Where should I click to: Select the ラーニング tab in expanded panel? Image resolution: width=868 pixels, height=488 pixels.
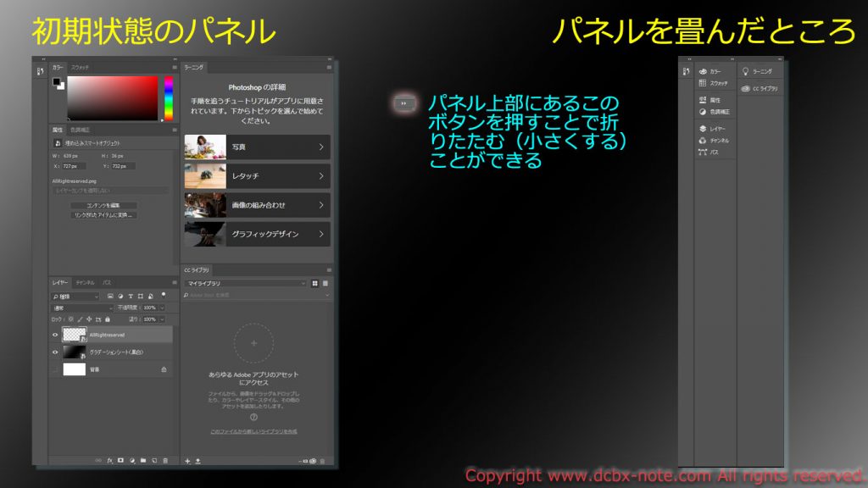coord(194,67)
